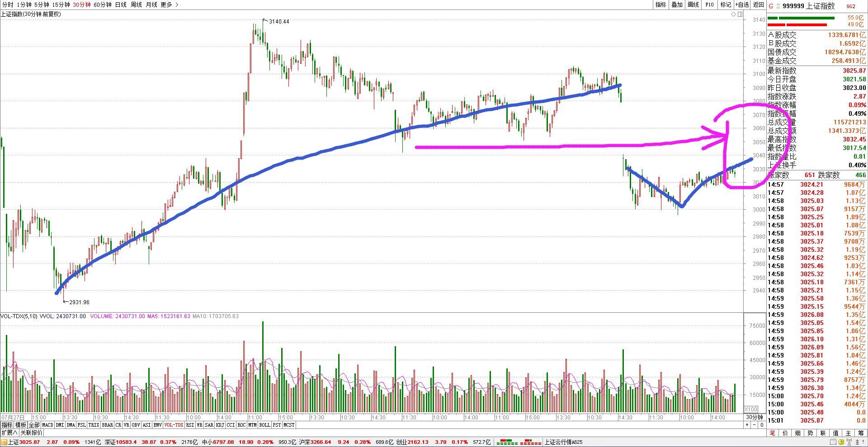This screenshot has height=447, width=868.
Task: Click the diamond icon above the chart
Action: coord(734,14)
